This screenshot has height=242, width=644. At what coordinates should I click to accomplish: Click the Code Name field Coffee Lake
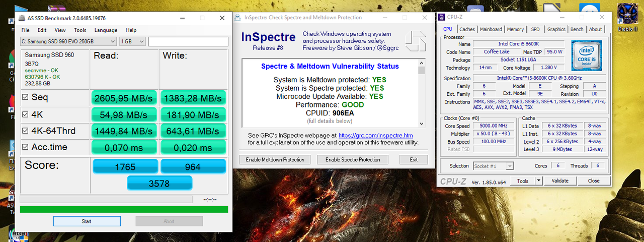[x=497, y=52]
